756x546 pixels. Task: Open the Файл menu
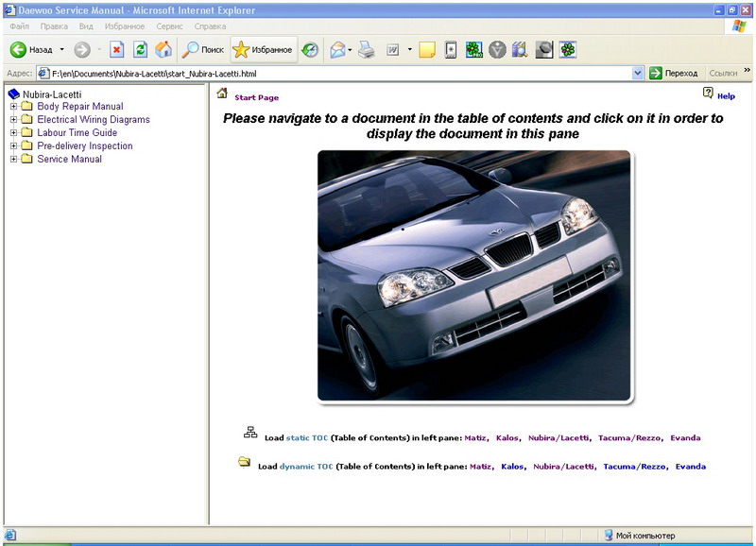(x=19, y=26)
